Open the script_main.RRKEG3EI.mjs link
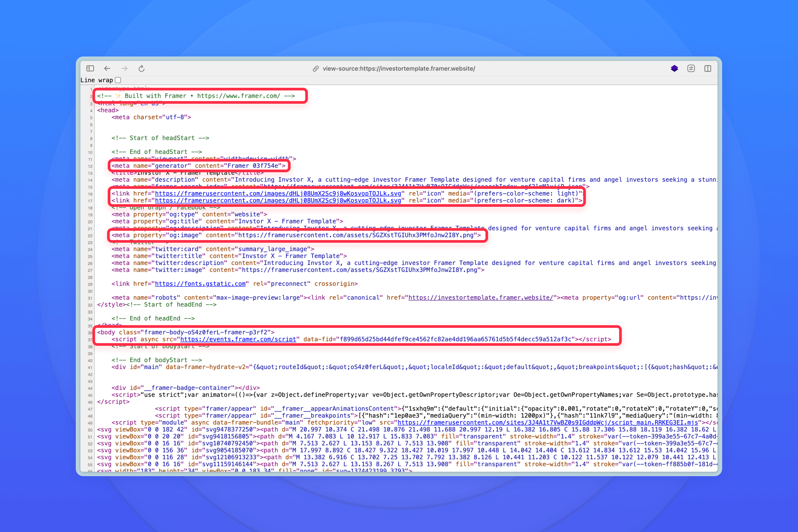The image size is (798, 532). [x=548, y=422]
